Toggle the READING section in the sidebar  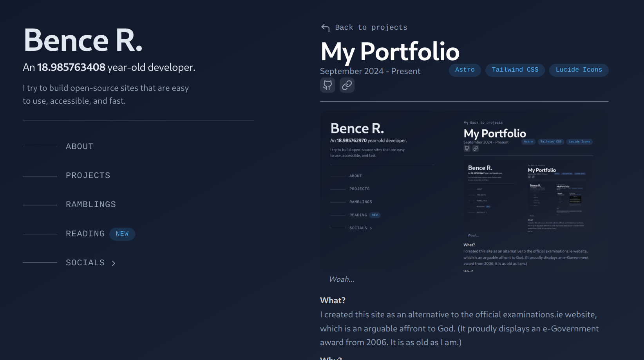(x=85, y=234)
